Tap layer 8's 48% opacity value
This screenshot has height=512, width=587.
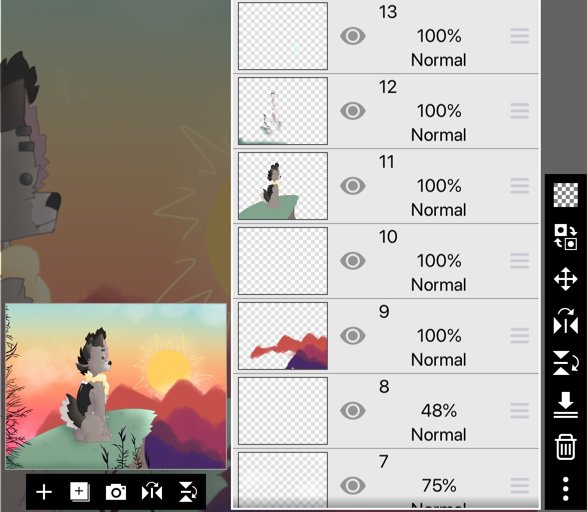(x=439, y=411)
